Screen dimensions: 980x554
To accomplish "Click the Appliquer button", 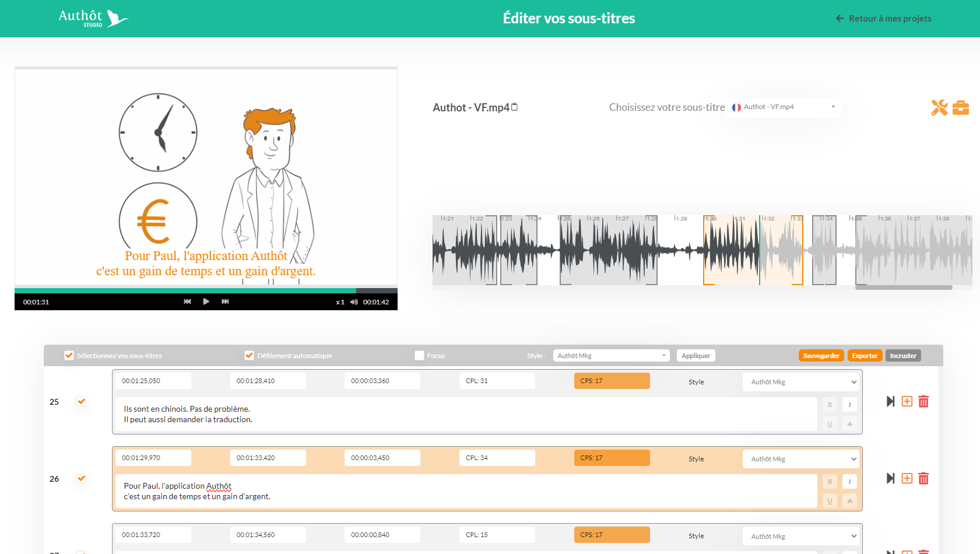I will coord(696,356).
